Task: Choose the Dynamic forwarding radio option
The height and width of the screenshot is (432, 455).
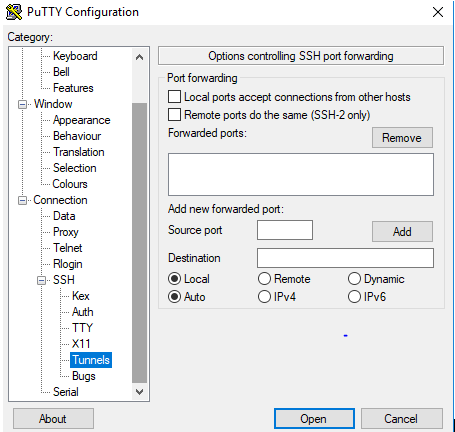Action: click(354, 279)
